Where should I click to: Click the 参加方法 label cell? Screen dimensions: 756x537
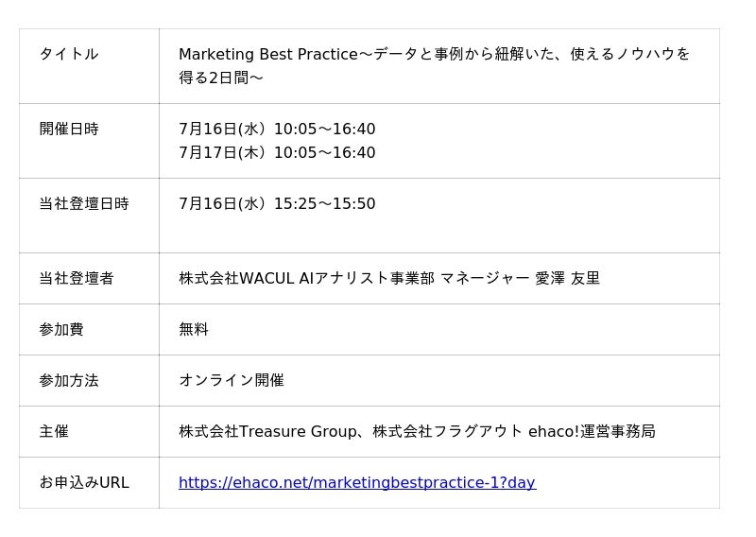tap(89, 381)
